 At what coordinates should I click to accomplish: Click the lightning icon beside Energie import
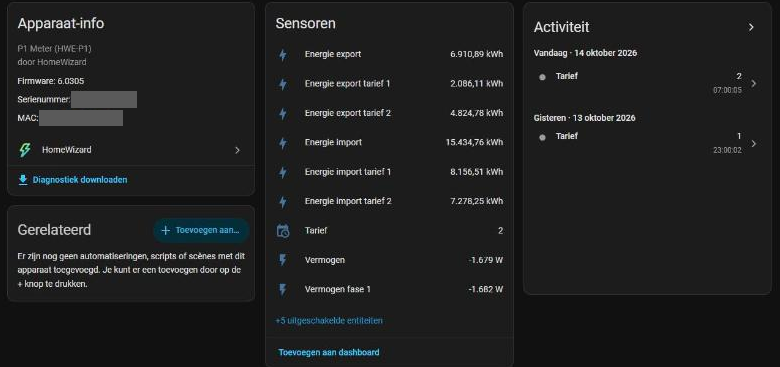coord(283,143)
